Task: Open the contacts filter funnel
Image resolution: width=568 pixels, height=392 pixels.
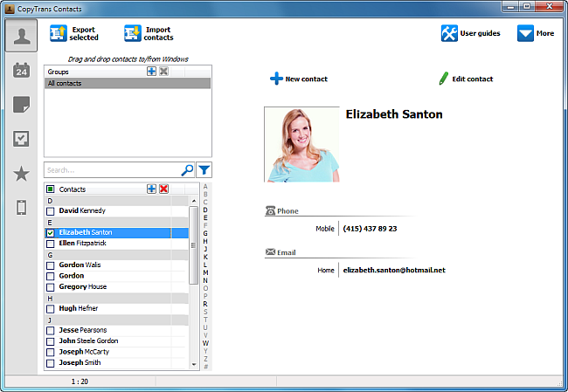Action: pyautogui.click(x=204, y=169)
